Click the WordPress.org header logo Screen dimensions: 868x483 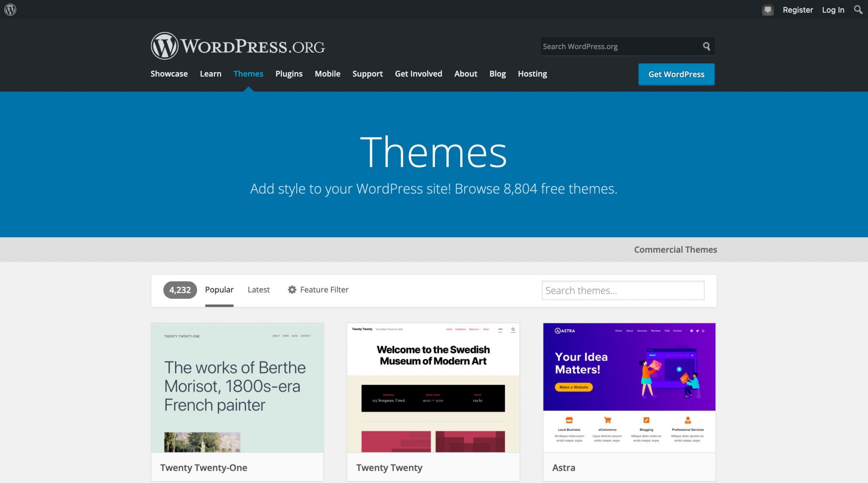tap(238, 46)
